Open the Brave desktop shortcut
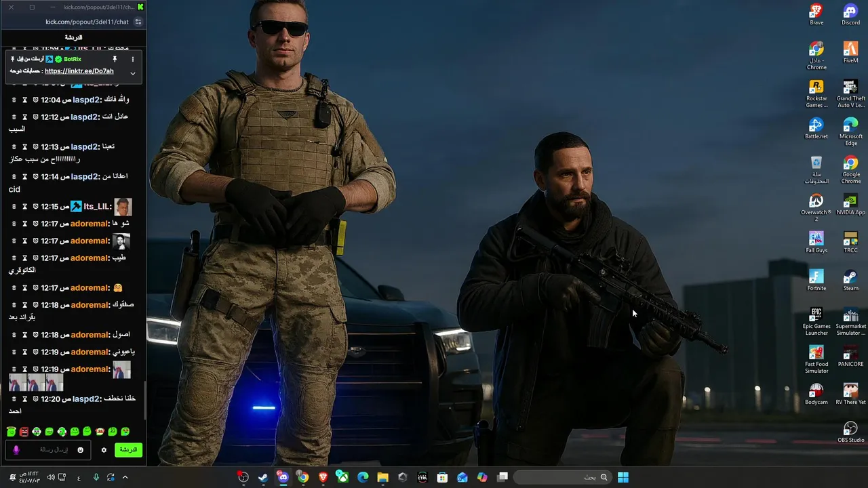The width and height of the screenshot is (868, 488). click(x=816, y=14)
